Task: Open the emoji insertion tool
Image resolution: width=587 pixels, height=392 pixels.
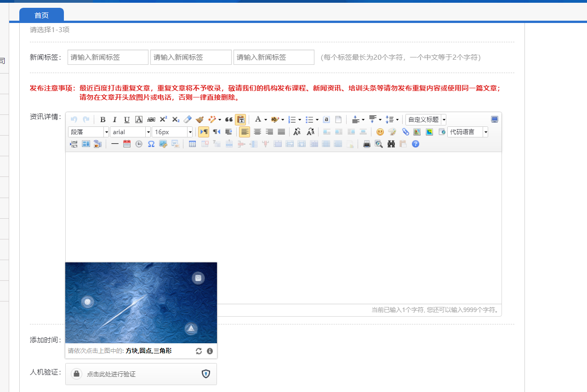Action: 380,132
